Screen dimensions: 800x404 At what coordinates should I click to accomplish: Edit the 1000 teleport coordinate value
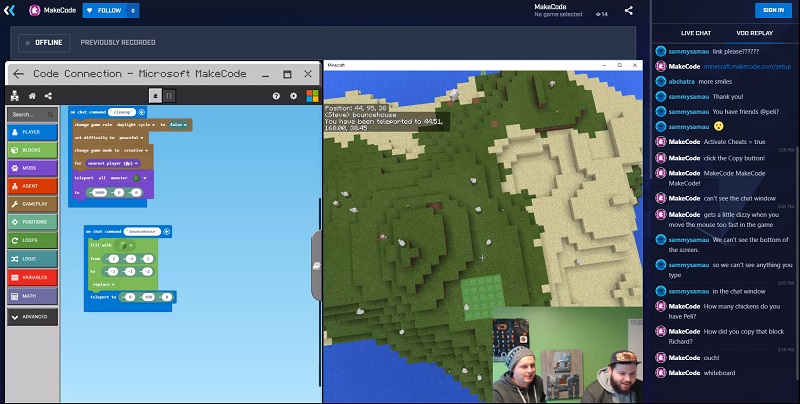coord(99,192)
